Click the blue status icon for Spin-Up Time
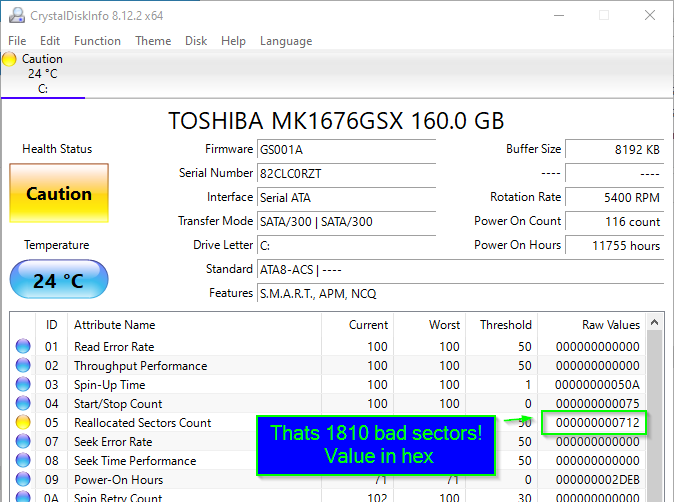Image resolution: width=674 pixels, height=502 pixels. tap(23, 384)
